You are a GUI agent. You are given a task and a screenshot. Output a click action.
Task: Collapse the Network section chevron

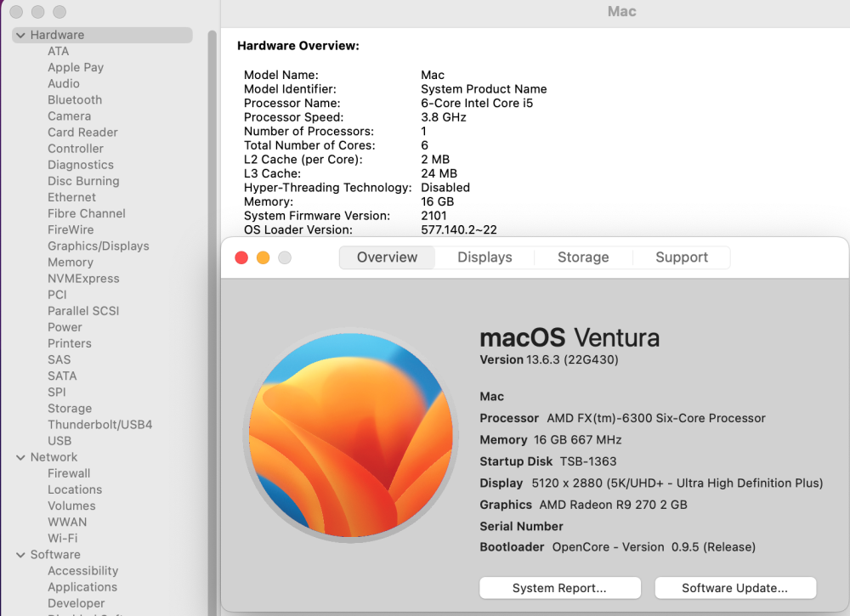click(x=20, y=457)
